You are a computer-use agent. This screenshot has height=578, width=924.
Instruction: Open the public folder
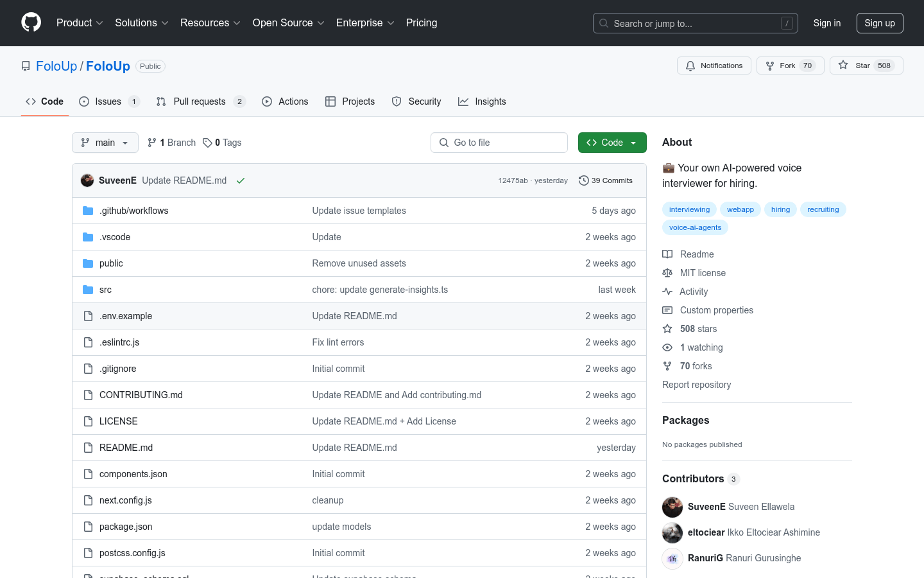coord(111,263)
